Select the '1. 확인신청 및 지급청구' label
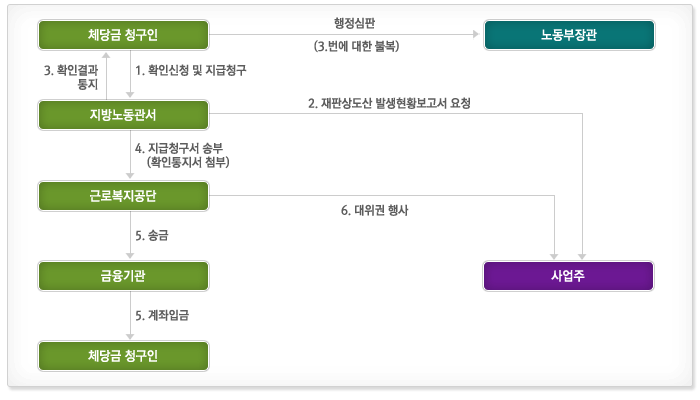 click(x=190, y=71)
